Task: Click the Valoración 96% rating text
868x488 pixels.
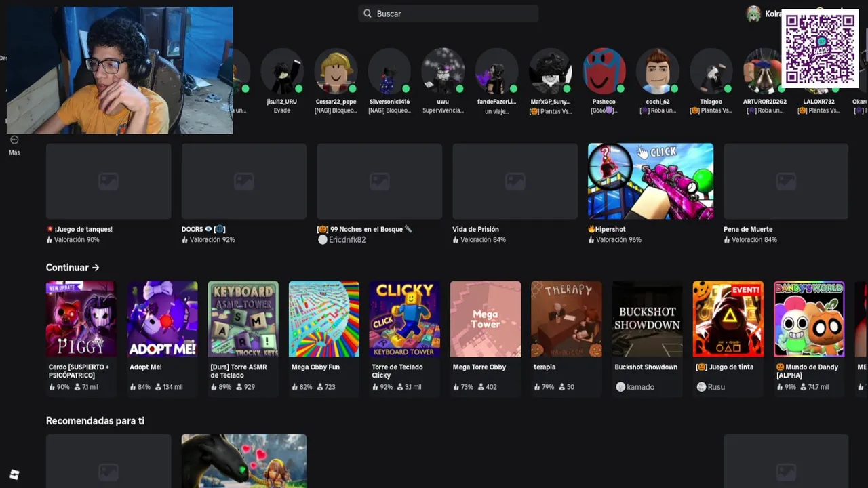Action: coord(618,240)
